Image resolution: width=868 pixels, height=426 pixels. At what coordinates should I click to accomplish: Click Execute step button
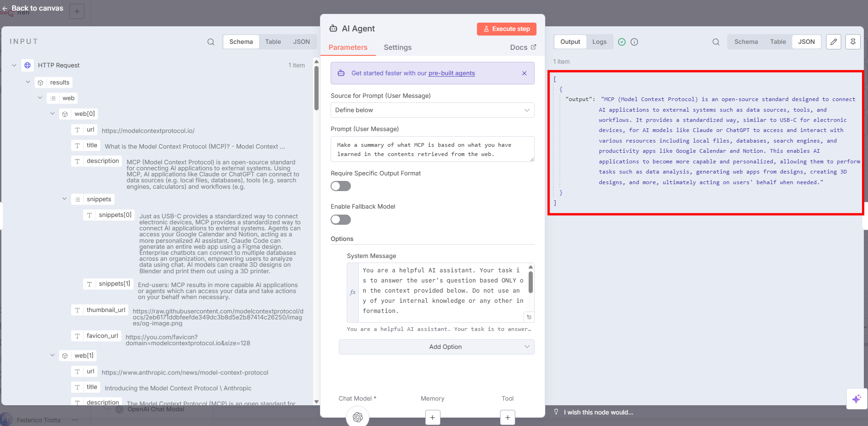[x=506, y=29]
